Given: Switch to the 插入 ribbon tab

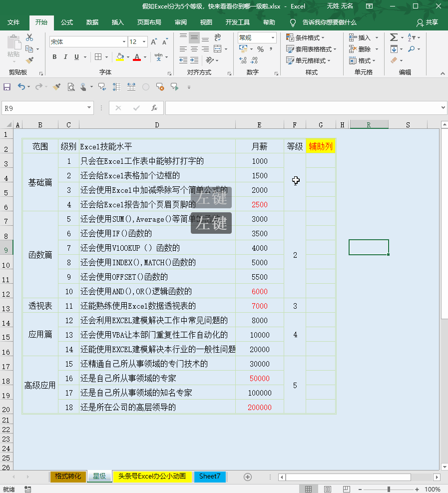Looking at the screenshot, I should coord(117,22).
